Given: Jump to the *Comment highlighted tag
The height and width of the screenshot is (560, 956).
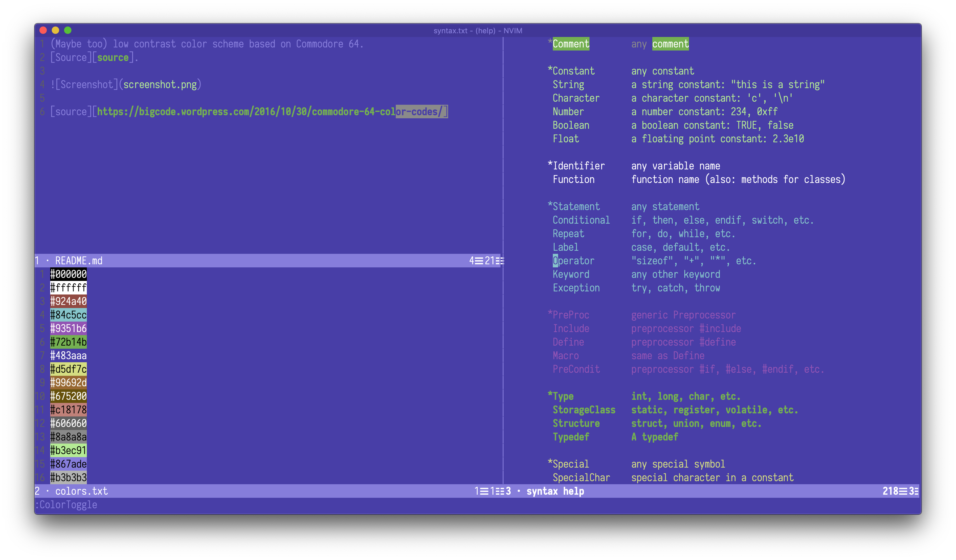Looking at the screenshot, I should 571,44.
